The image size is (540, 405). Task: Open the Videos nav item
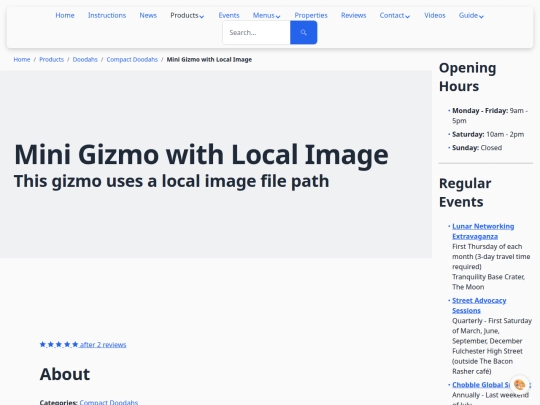435,15
